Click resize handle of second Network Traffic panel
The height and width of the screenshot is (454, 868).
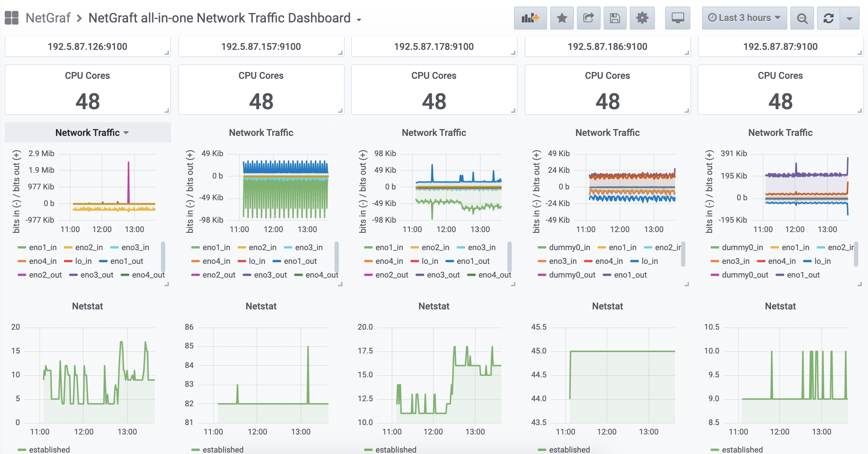(340, 284)
